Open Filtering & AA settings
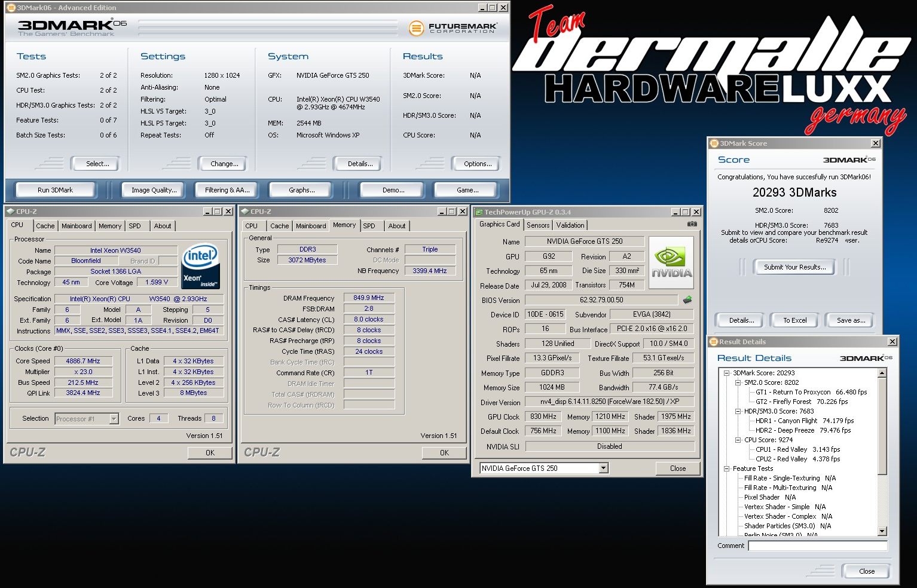917x588 pixels. click(227, 190)
